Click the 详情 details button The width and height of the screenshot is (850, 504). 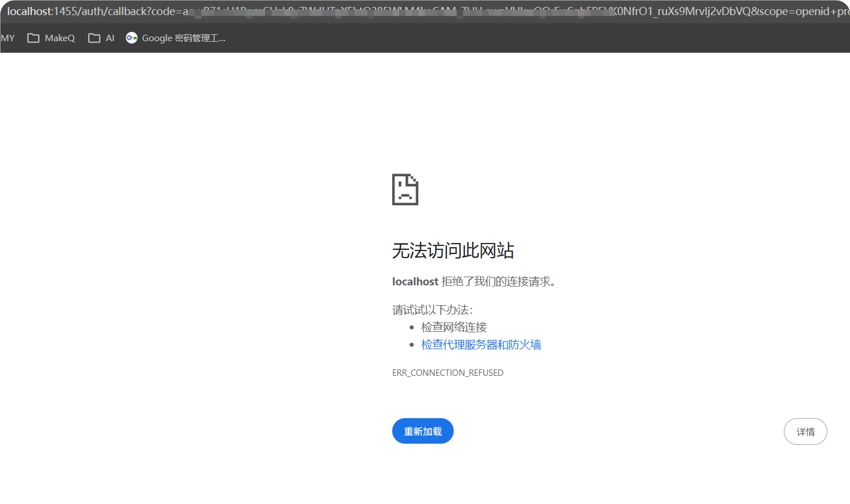[805, 432]
